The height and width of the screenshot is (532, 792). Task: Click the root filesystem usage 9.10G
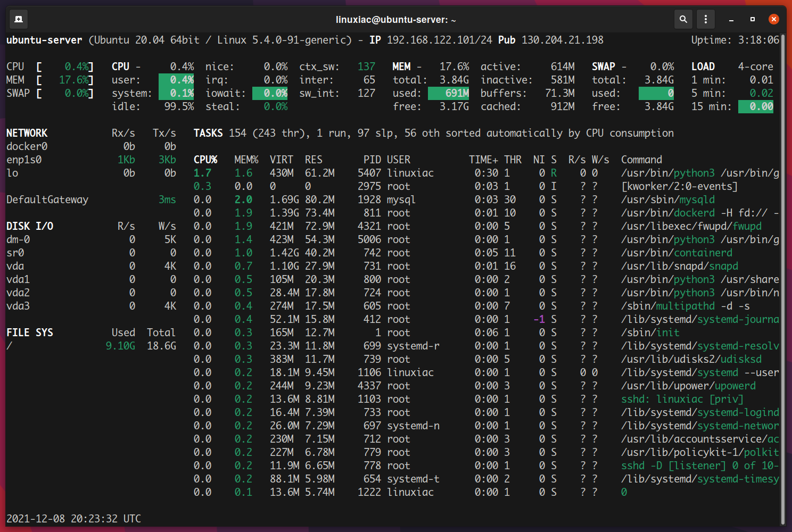click(x=121, y=345)
